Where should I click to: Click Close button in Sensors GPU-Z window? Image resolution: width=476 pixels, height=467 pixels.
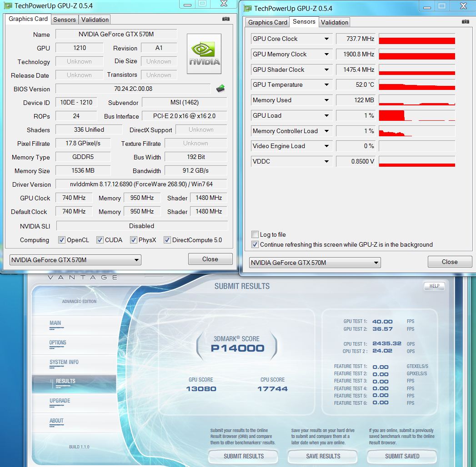(x=450, y=262)
